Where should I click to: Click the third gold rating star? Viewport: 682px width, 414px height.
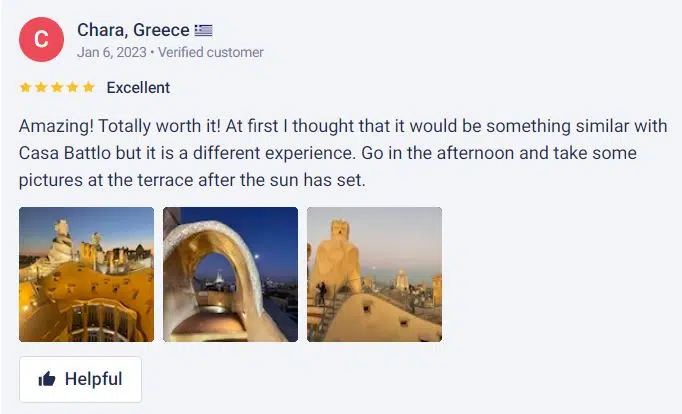tap(57, 87)
